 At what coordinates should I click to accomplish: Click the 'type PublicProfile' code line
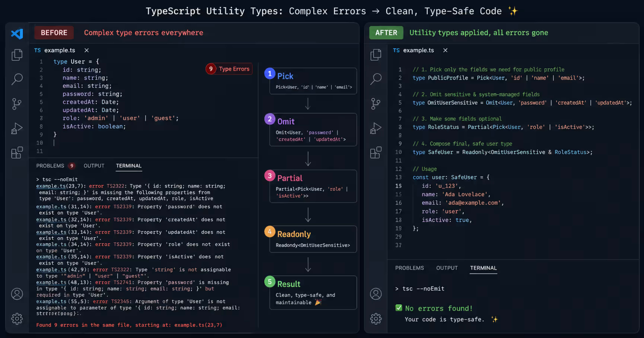pos(498,78)
